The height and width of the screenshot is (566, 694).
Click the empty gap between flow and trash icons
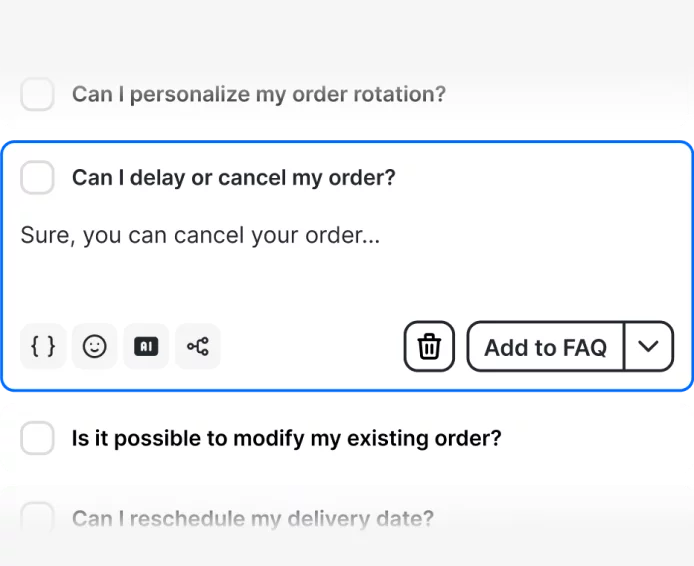[312, 347]
